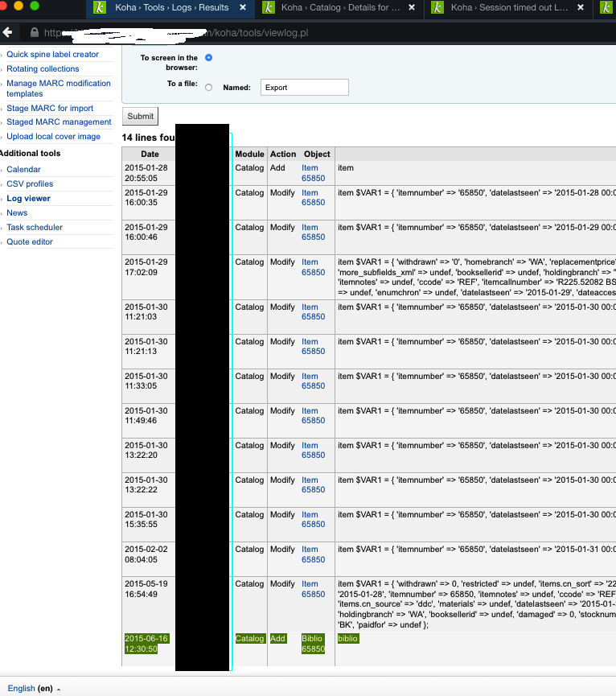
Task: Open the Calendar tool link
Action: 23,170
